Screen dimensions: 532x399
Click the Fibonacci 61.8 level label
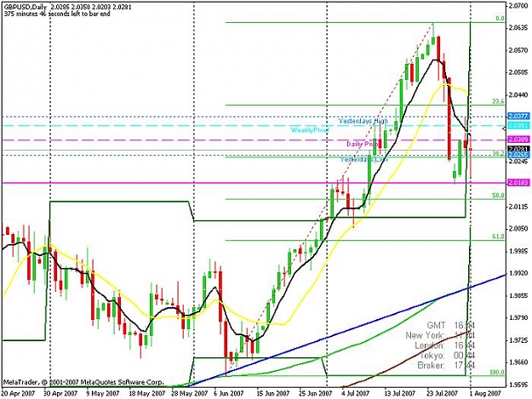point(499,237)
